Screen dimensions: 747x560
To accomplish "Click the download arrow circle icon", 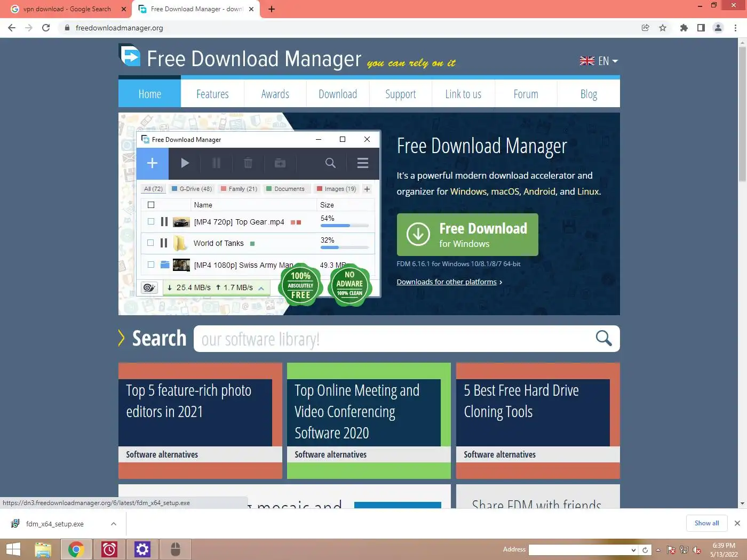I will pyautogui.click(x=418, y=235).
